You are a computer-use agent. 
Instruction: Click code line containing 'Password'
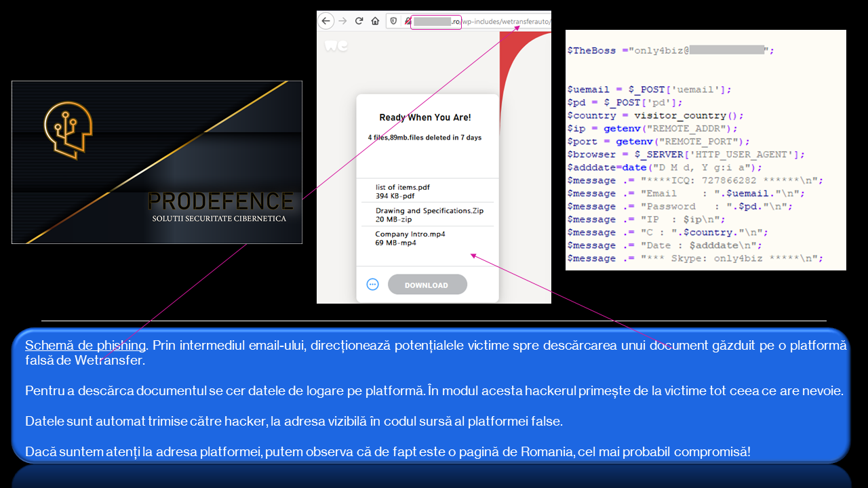point(680,207)
